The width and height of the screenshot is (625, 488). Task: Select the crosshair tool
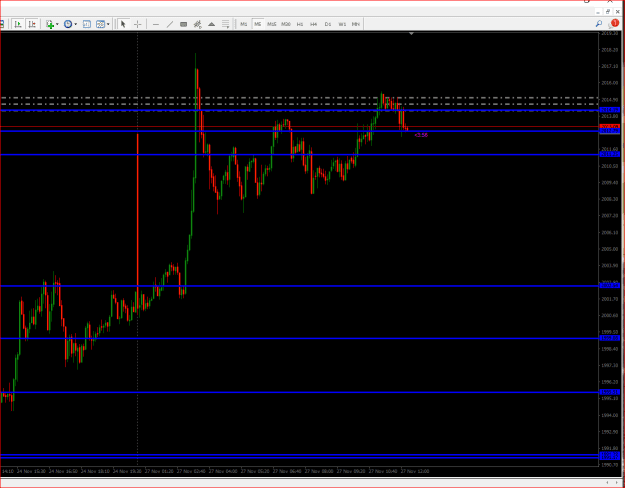(138, 24)
